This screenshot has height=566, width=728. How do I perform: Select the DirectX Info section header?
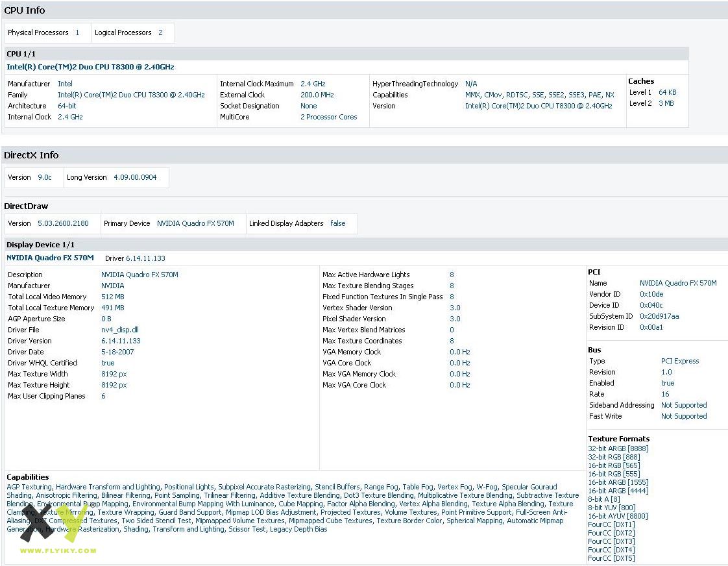point(31,155)
